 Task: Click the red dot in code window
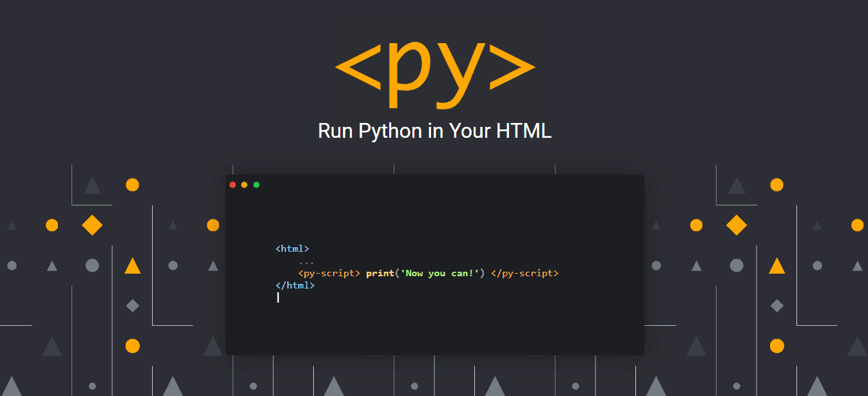233,185
